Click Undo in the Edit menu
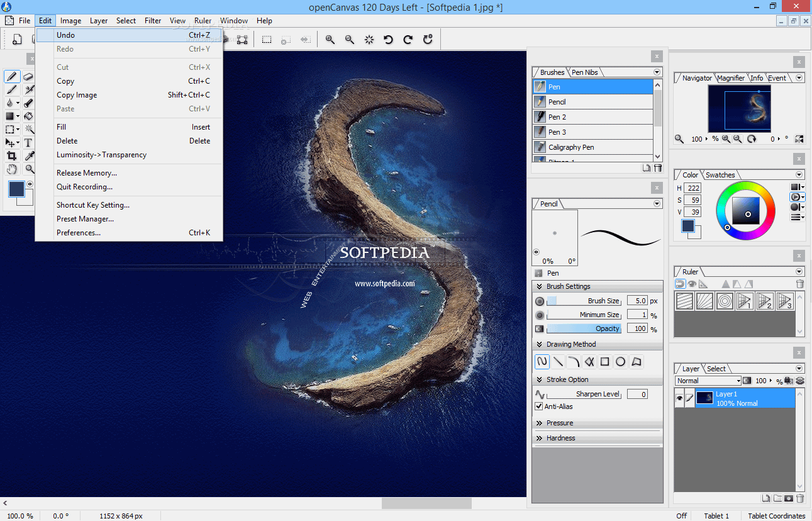This screenshot has height=521, width=812. pyautogui.click(x=130, y=35)
